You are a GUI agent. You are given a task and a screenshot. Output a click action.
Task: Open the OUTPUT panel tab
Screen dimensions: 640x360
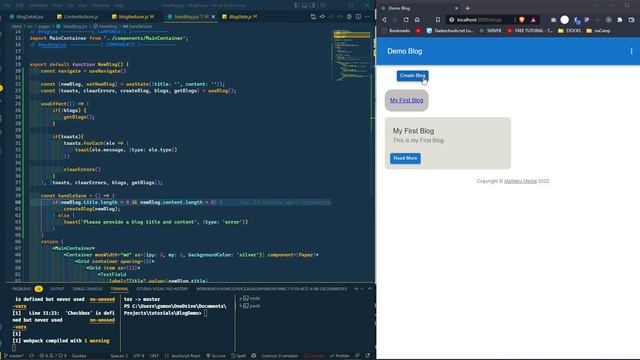[x=57, y=289]
